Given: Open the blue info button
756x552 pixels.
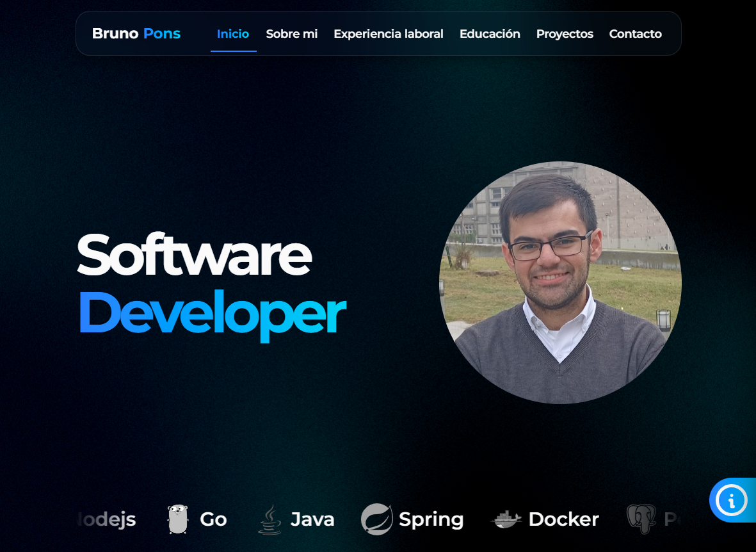Looking at the screenshot, I should click(x=732, y=500).
